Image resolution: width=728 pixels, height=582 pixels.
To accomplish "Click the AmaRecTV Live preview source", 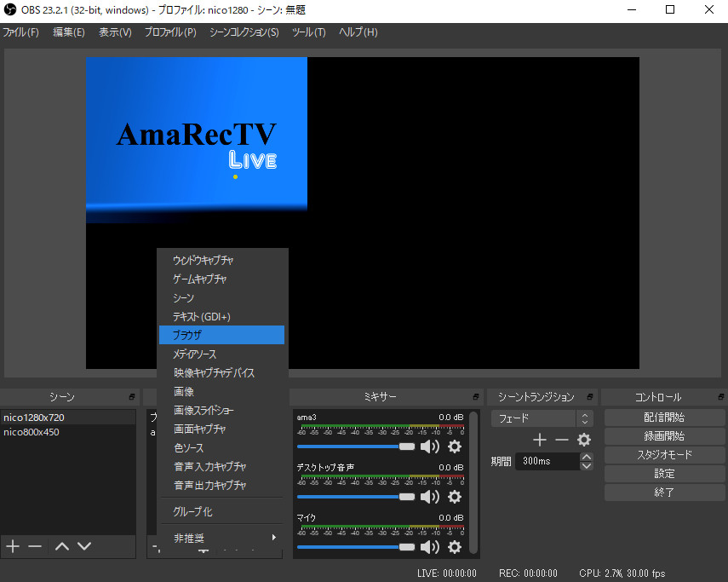I will point(197,140).
